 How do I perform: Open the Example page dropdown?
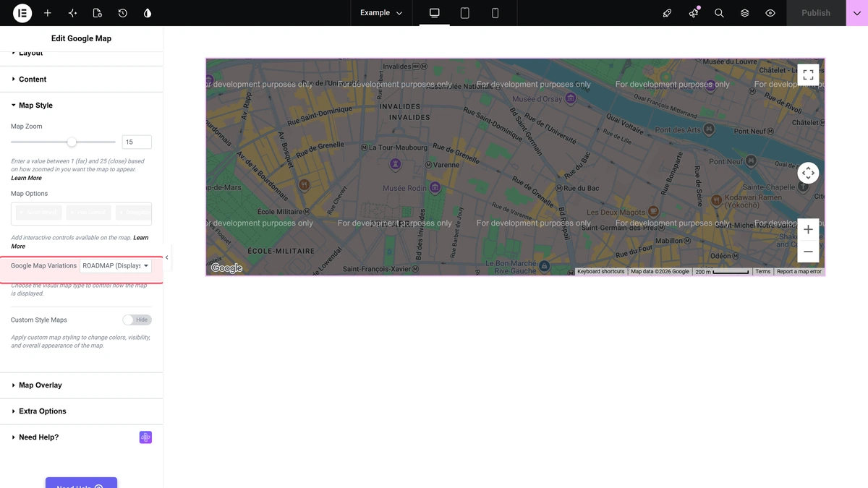click(x=381, y=13)
